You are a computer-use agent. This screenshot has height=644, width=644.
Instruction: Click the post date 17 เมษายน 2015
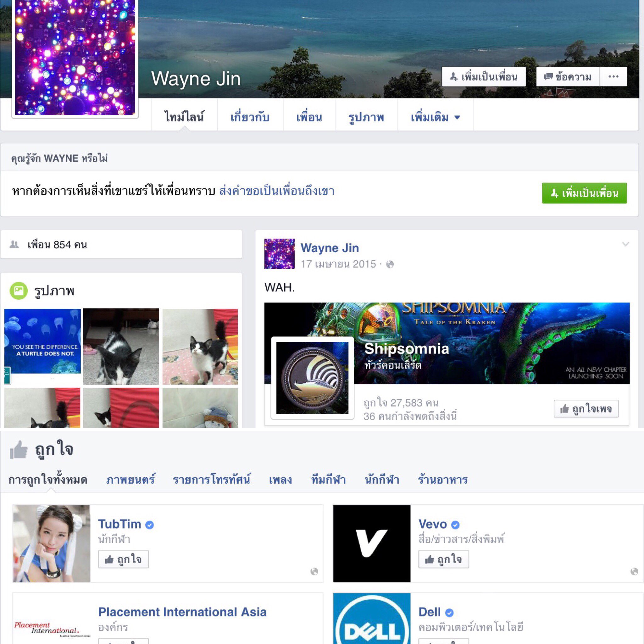click(338, 264)
